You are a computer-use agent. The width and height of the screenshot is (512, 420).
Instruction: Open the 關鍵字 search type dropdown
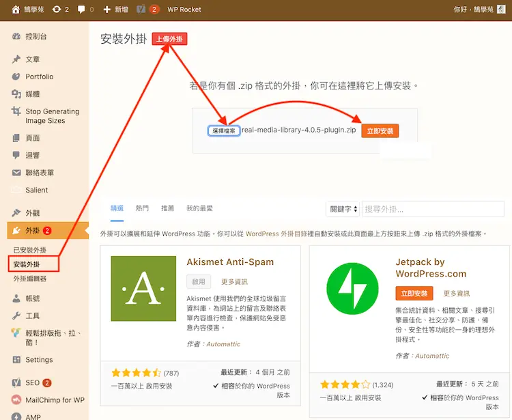tap(343, 209)
